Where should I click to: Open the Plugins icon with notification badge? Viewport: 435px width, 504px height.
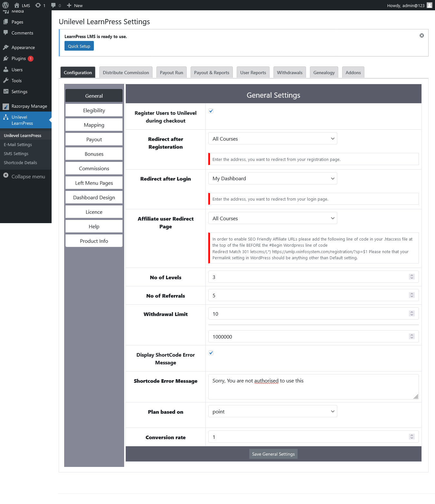(6, 58)
